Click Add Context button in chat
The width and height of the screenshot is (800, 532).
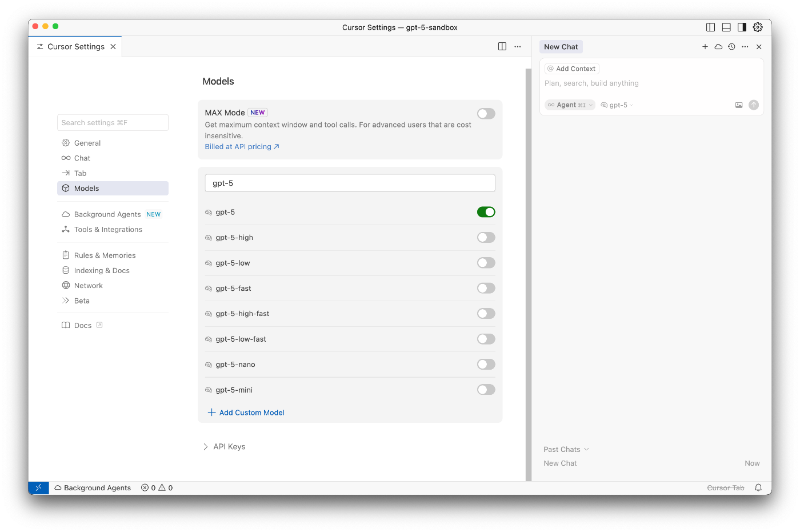point(571,69)
